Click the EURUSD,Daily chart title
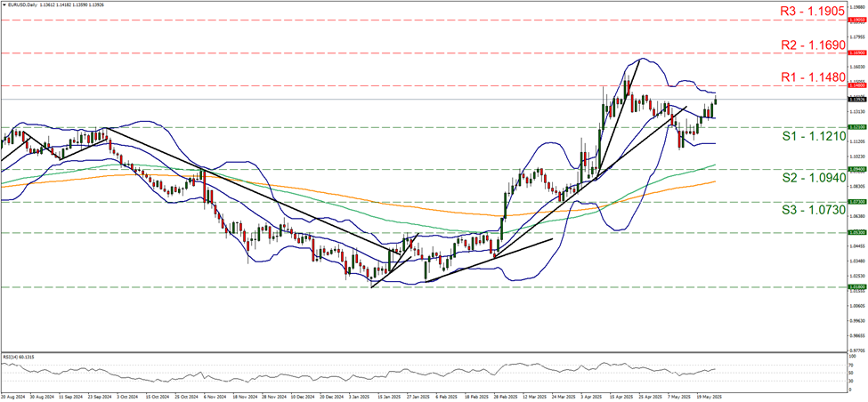Screen dimensions: 868x402 tap(23, 4)
